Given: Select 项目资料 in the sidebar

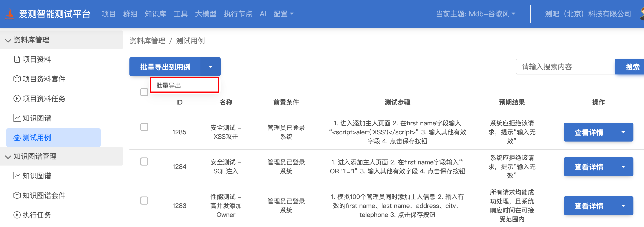Looking at the screenshot, I should click(x=37, y=59).
